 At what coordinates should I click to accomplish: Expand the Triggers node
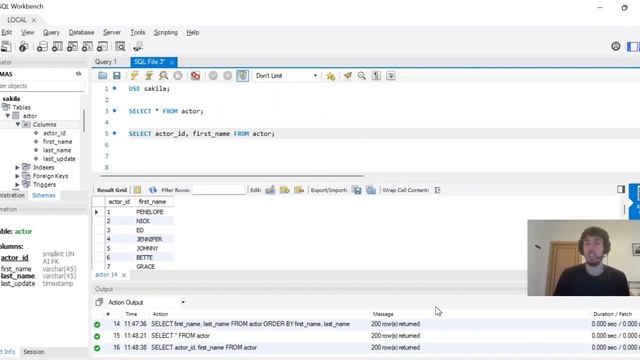[x=17, y=184]
